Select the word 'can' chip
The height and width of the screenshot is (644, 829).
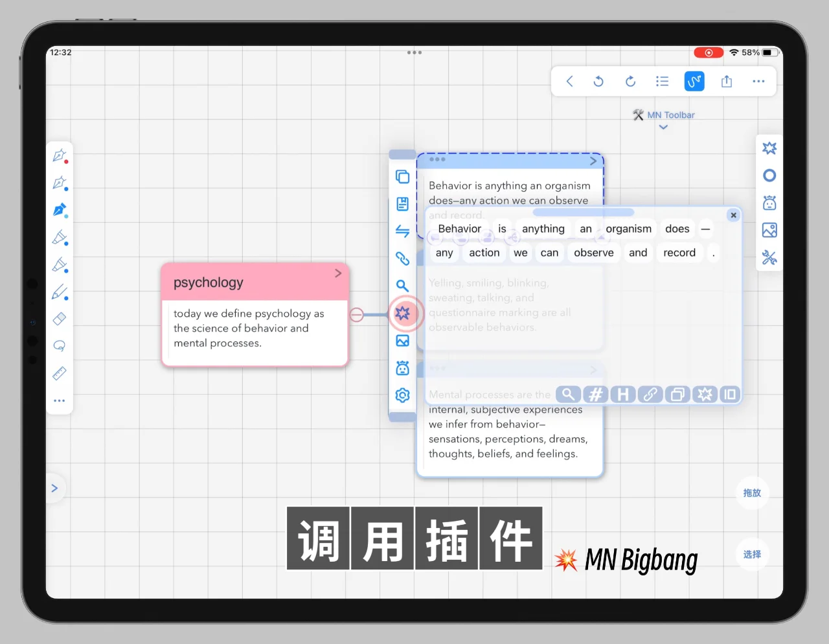tap(549, 253)
